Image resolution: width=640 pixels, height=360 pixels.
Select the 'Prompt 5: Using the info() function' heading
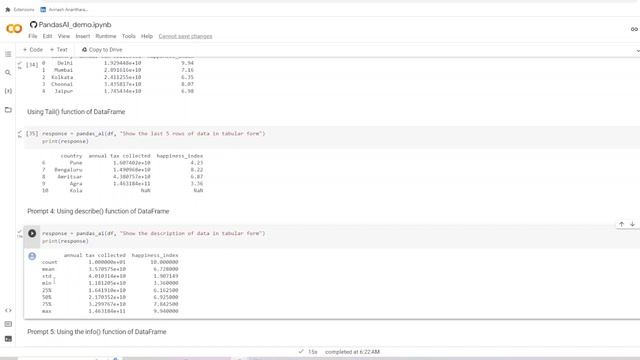97,332
